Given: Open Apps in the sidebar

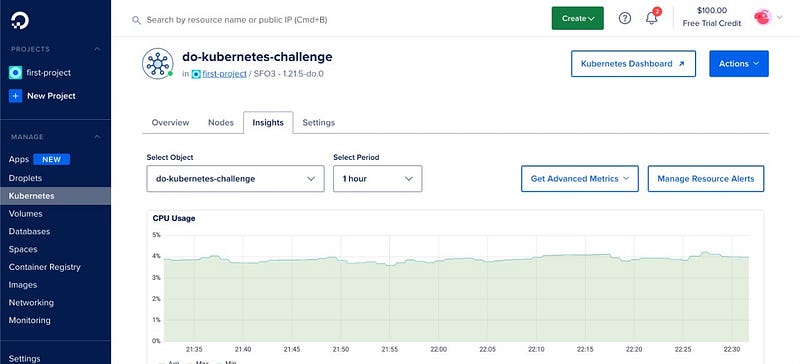Looking at the screenshot, I should tap(19, 159).
